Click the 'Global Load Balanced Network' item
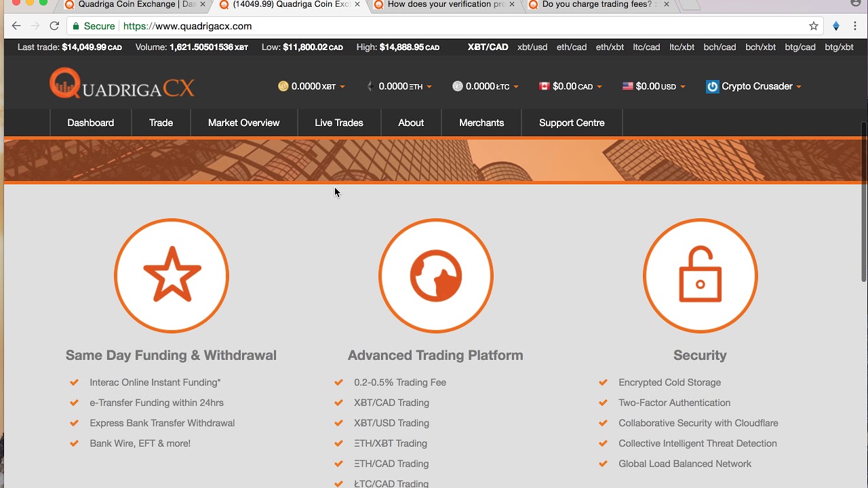The image size is (868, 488). click(685, 464)
